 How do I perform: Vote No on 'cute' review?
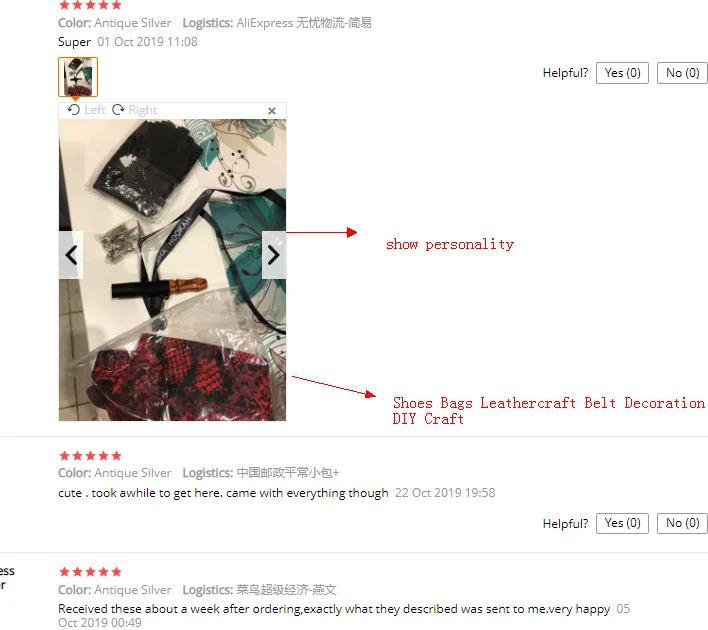(682, 523)
